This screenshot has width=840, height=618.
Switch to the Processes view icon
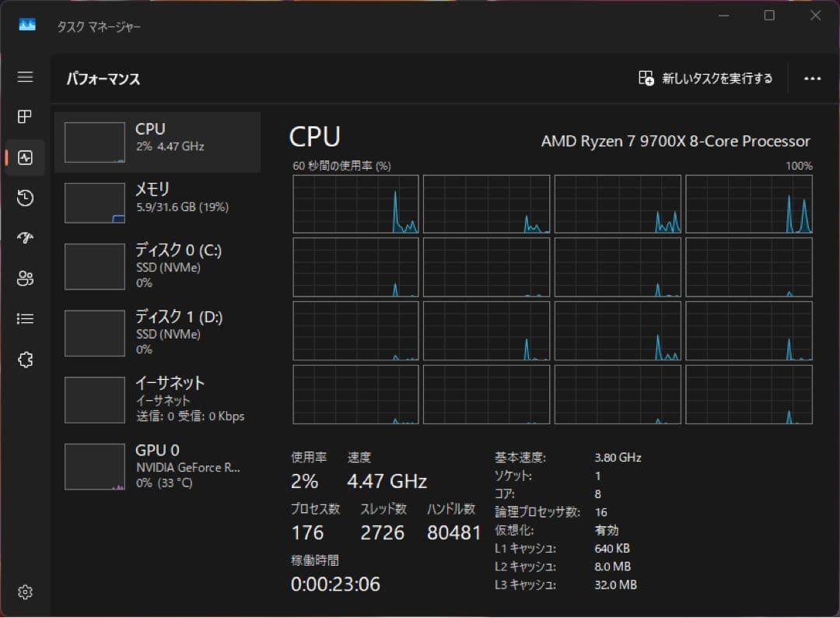click(x=25, y=117)
